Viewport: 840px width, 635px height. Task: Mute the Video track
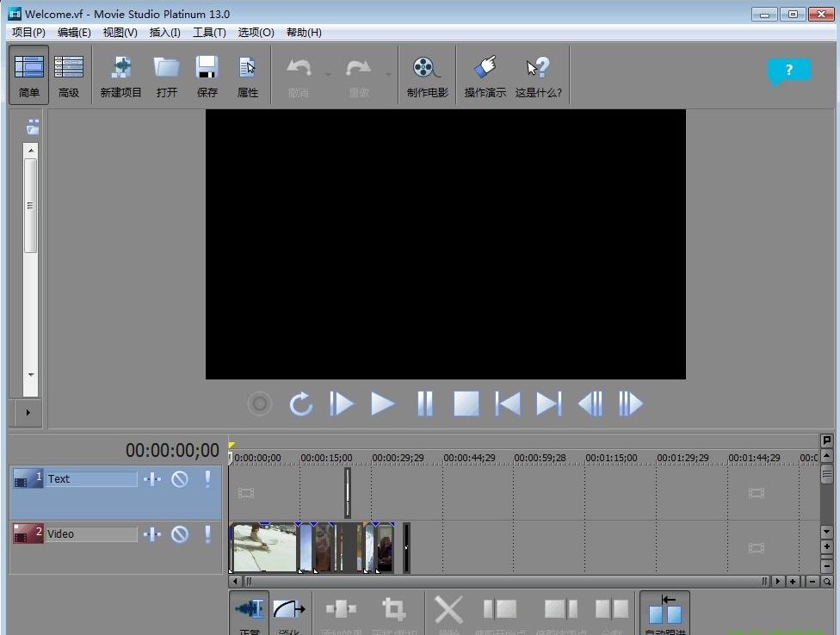180,533
